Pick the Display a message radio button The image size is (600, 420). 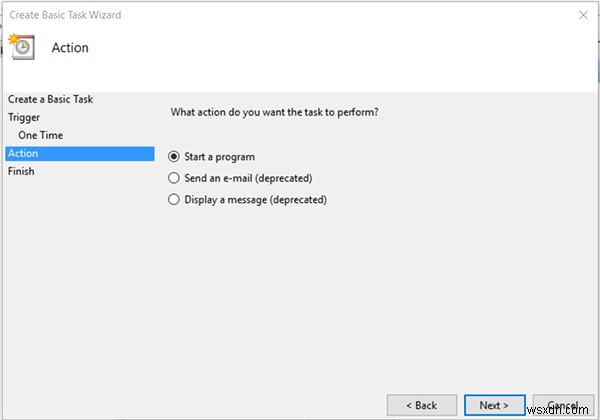(x=175, y=200)
